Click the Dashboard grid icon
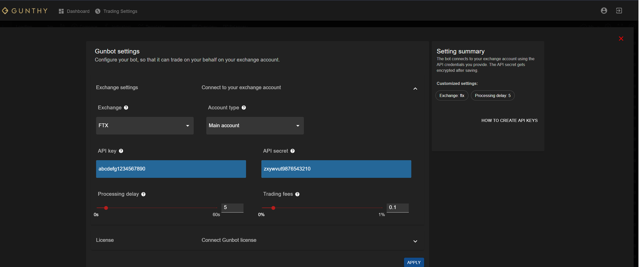The height and width of the screenshot is (267, 644). [x=61, y=11]
